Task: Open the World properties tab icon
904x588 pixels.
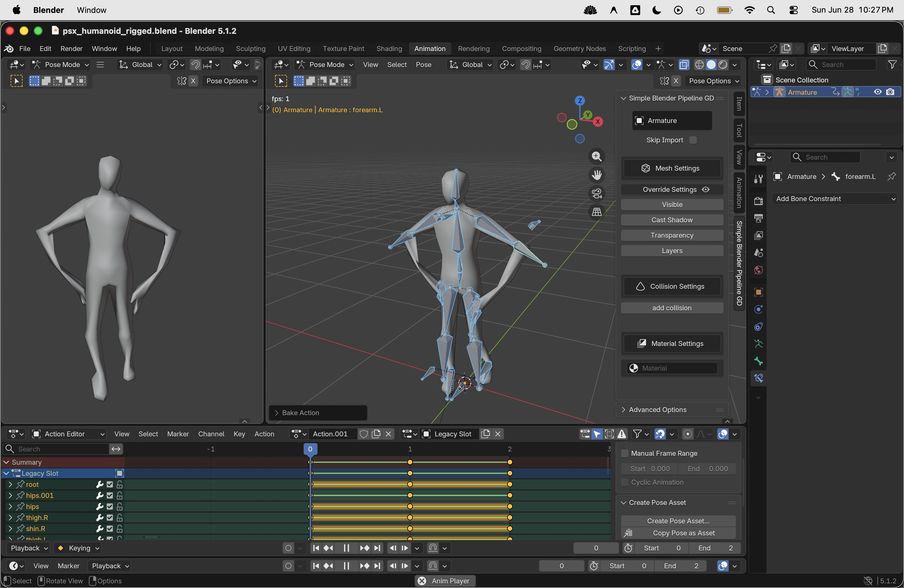Action: tap(759, 270)
